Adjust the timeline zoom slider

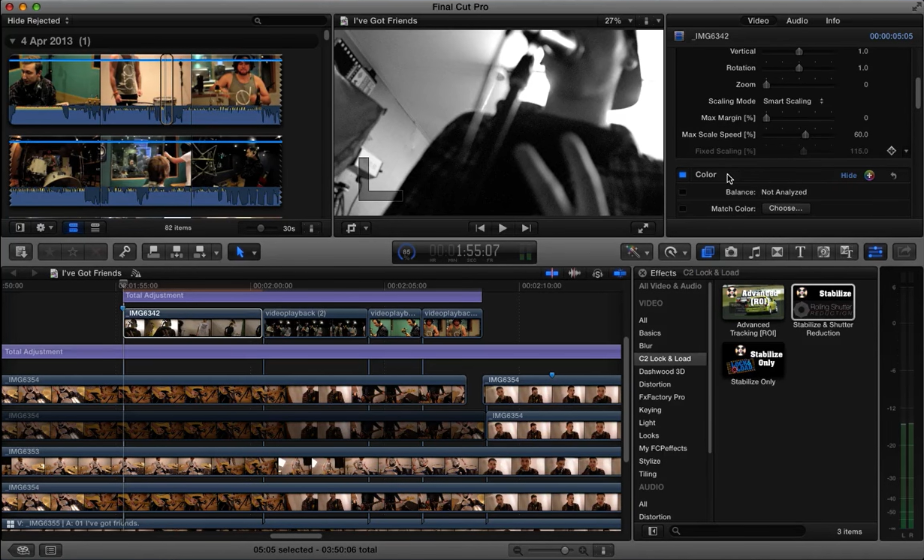[x=565, y=550]
